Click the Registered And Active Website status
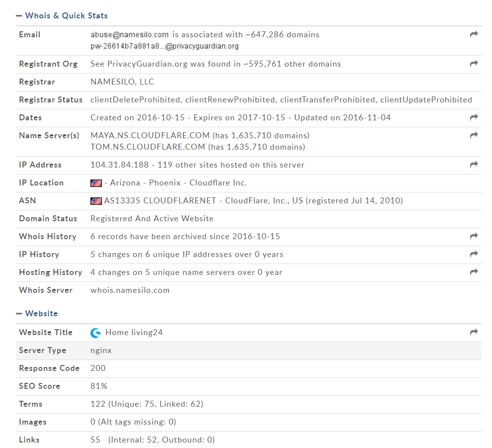This screenshot has height=448, width=492. (x=152, y=218)
